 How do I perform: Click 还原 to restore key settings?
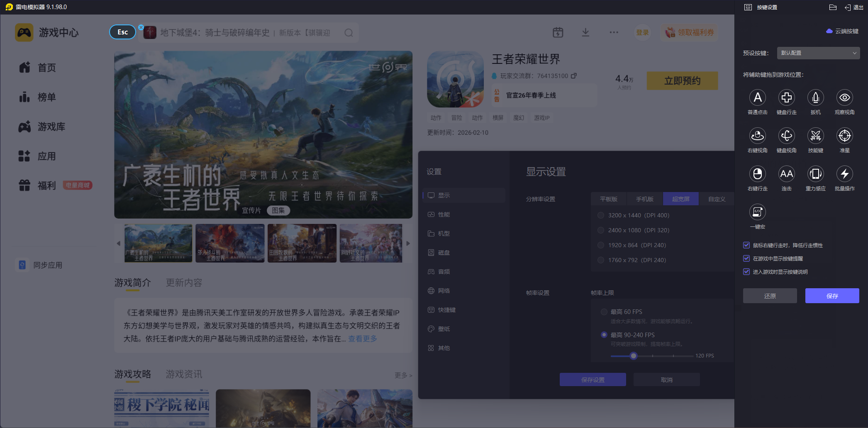pyautogui.click(x=770, y=296)
